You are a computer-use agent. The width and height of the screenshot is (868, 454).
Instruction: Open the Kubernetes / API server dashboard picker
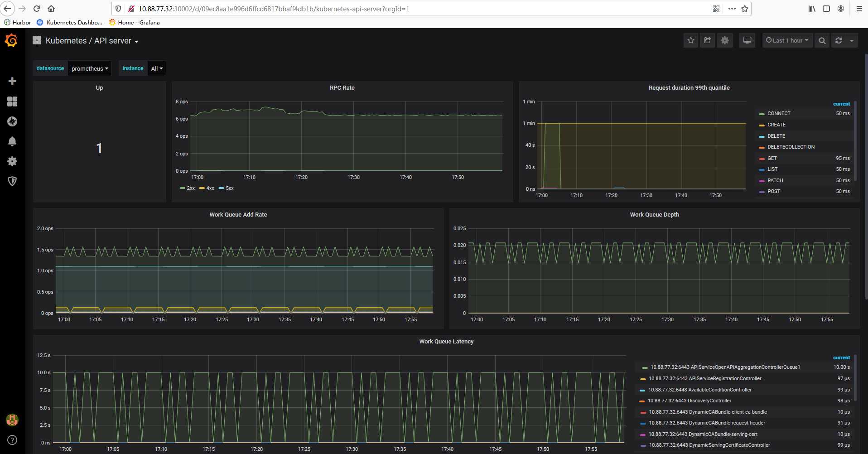(92, 41)
